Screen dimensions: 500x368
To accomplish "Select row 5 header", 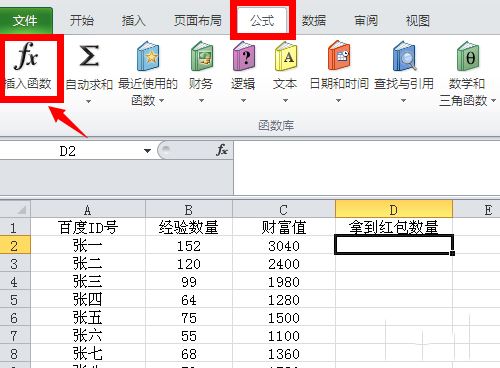I will [x=15, y=299].
